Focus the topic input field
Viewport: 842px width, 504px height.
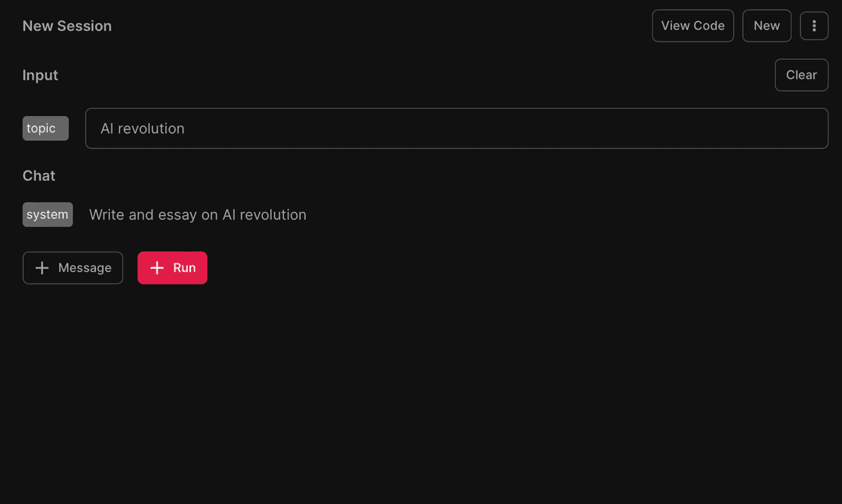pos(456,129)
